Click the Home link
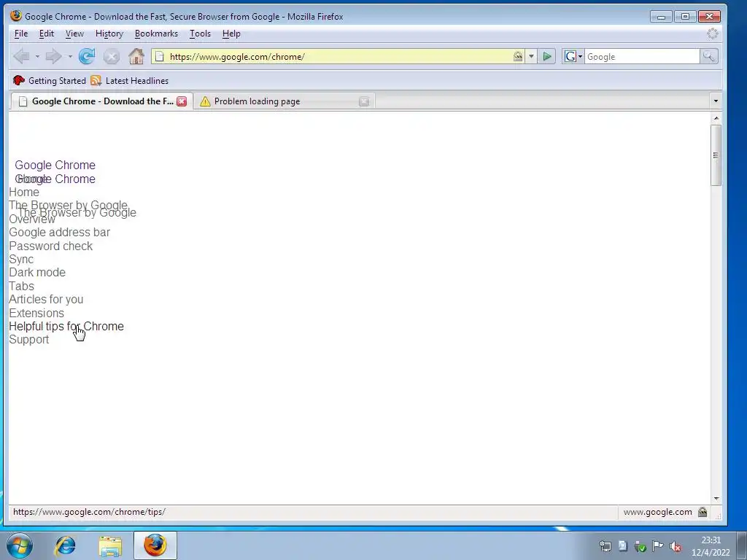 (24, 192)
